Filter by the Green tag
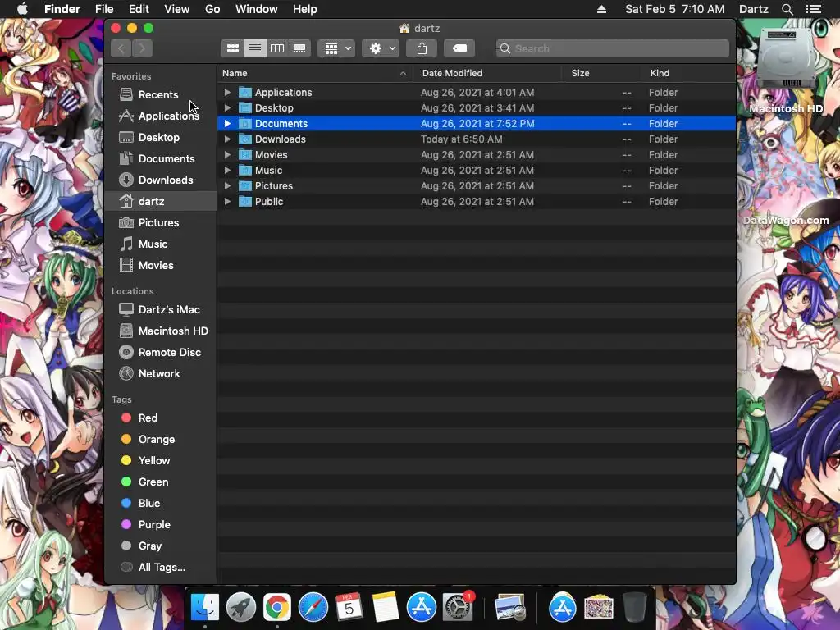The height and width of the screenshot is (630, 840). coord(160,482)
